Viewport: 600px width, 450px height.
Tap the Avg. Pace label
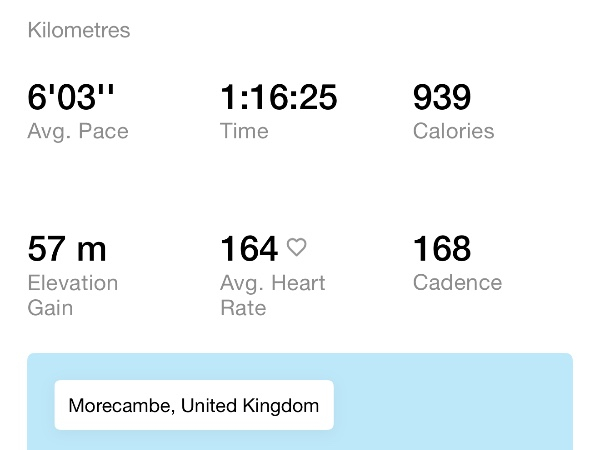pos(78,131)
